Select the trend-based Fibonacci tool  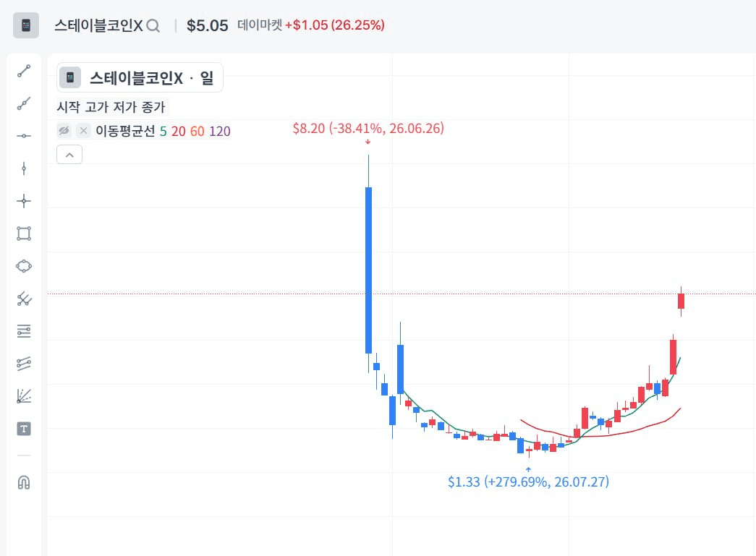24,364
